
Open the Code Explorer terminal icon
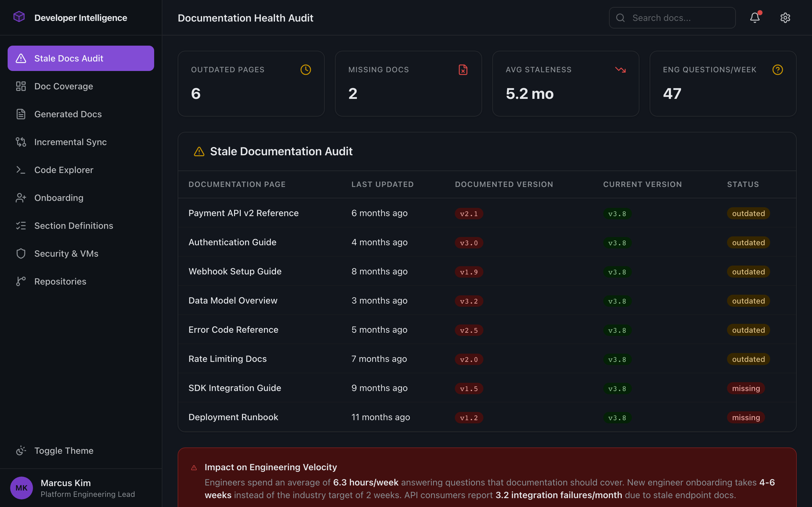click(21, 170)
